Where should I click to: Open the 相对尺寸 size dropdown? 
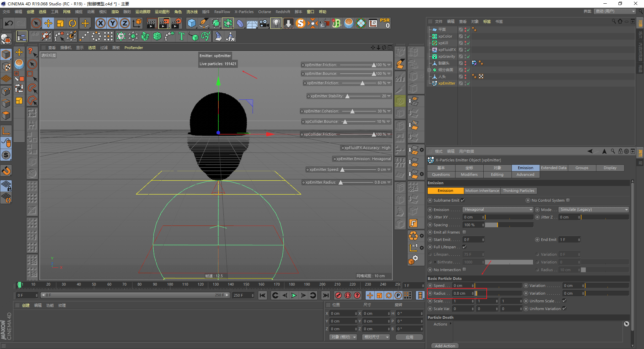point(376,337)
